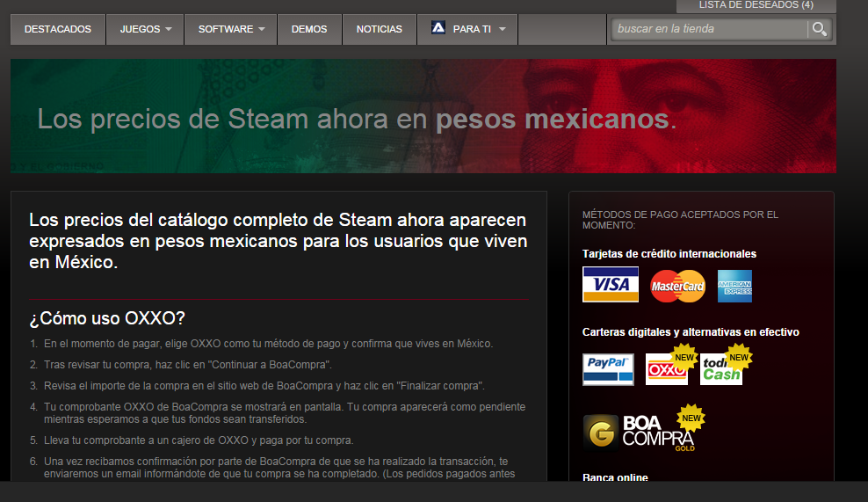868x502 pixels.
Task: Select the OXXO payment logo
Action: [x=666, y=369]
